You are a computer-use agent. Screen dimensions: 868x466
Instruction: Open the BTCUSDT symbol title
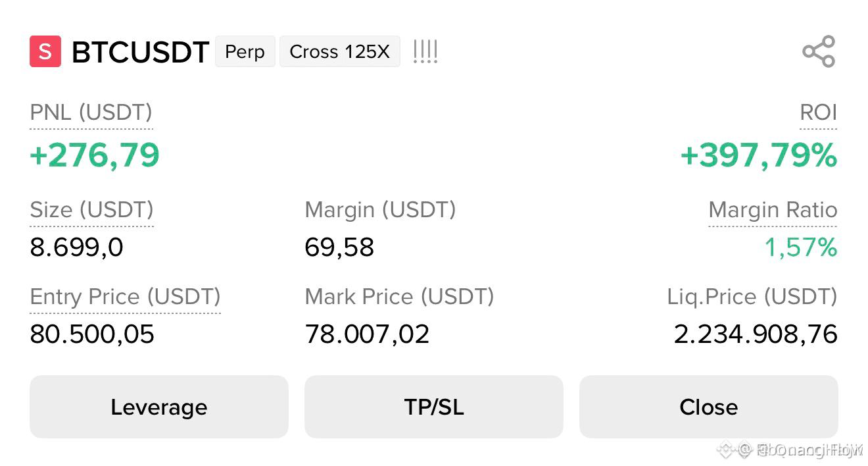(x=140, y=52)
